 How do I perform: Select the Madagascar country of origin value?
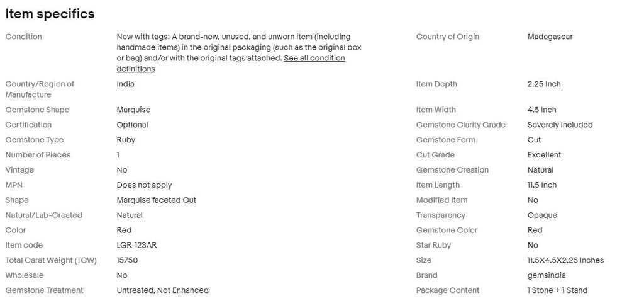pyautogui.click(x=550, y=37)
